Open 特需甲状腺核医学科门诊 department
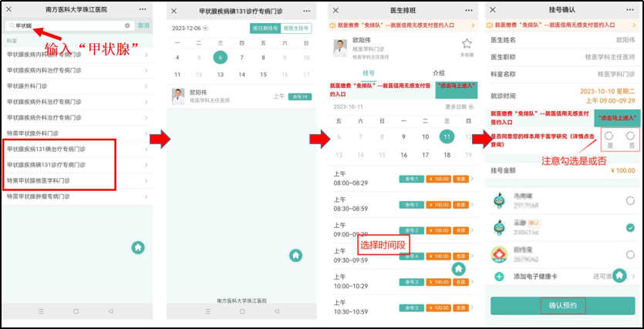 pyautogui.click(x=77, y=180)
